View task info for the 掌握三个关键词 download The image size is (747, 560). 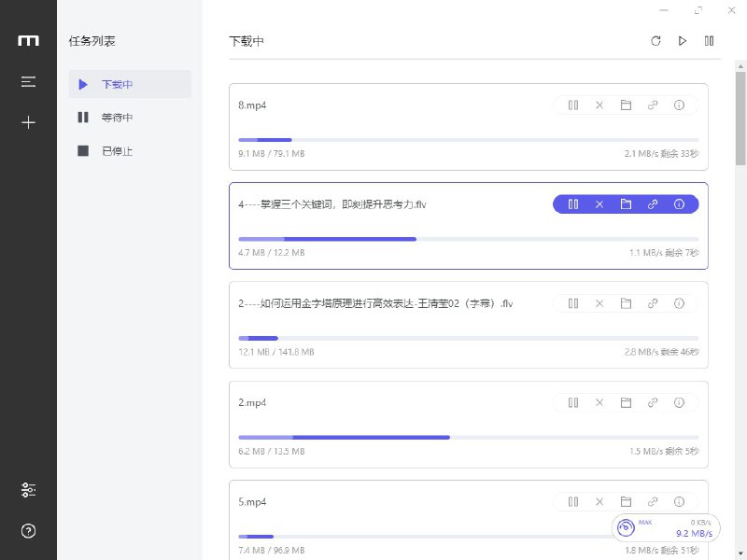click(x=679, y=203)
